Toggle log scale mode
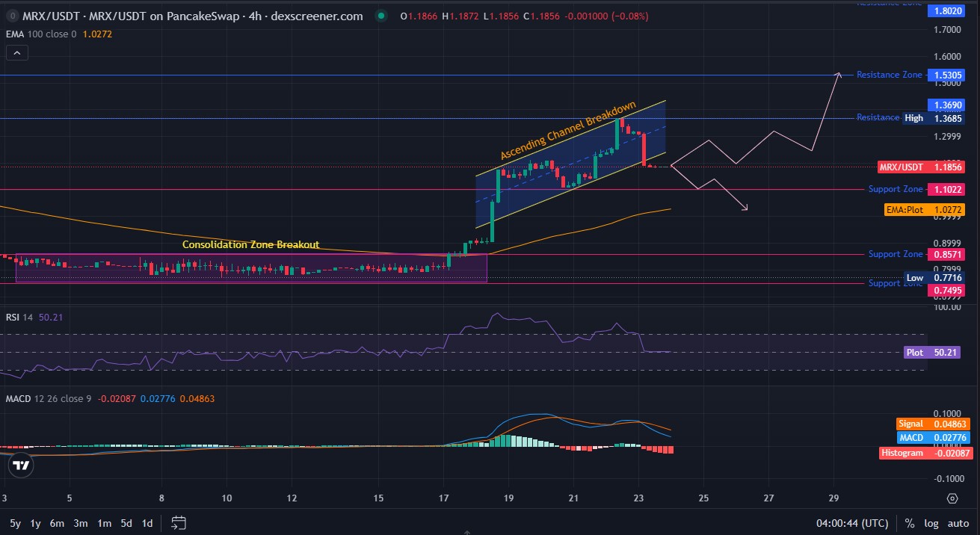 (x=931, y=523)
